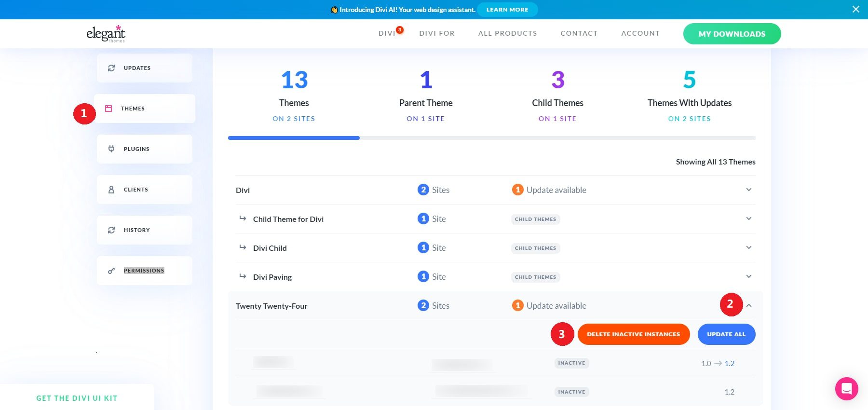This screenshot has height=410, width=868.
Task: Click the child arrow icon beside Divi Paving
Action: click(243, 276)
